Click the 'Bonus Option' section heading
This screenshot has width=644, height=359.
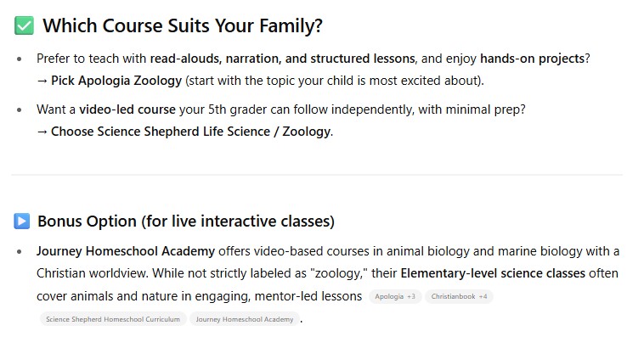click(x=185, y=222)
